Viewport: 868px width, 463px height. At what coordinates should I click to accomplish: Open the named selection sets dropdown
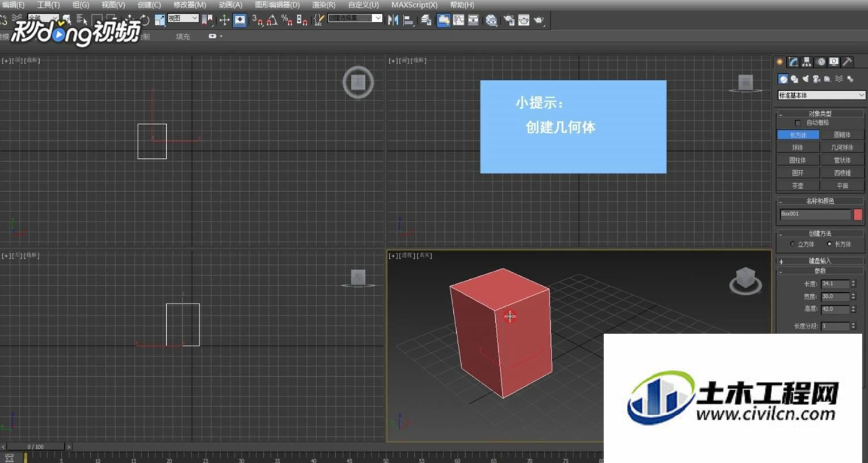(x=355, y=18)
